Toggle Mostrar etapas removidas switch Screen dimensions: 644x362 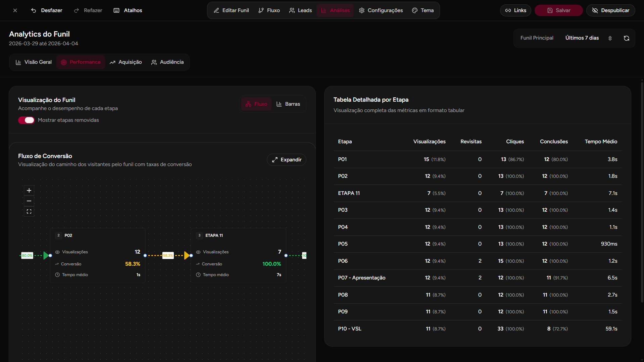[x=26, y=120]
